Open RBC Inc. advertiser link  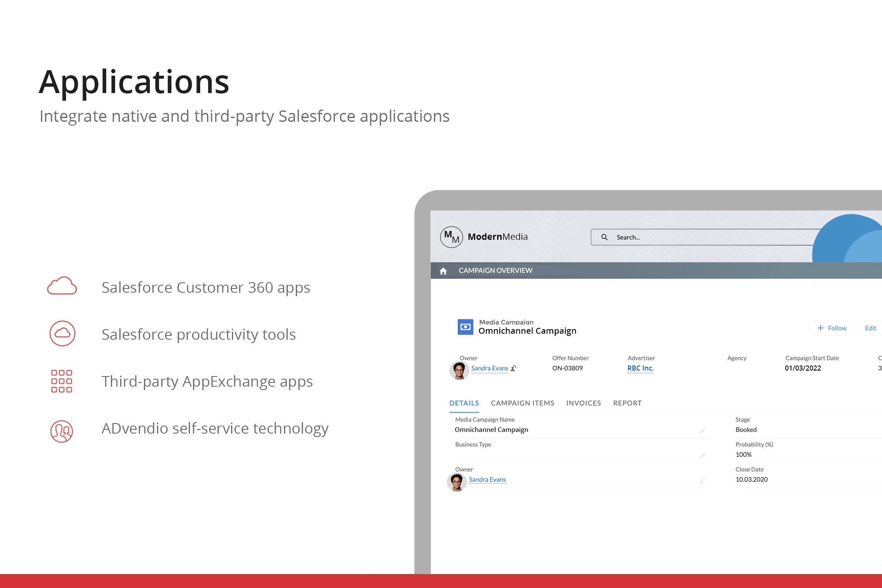point(640,368)
